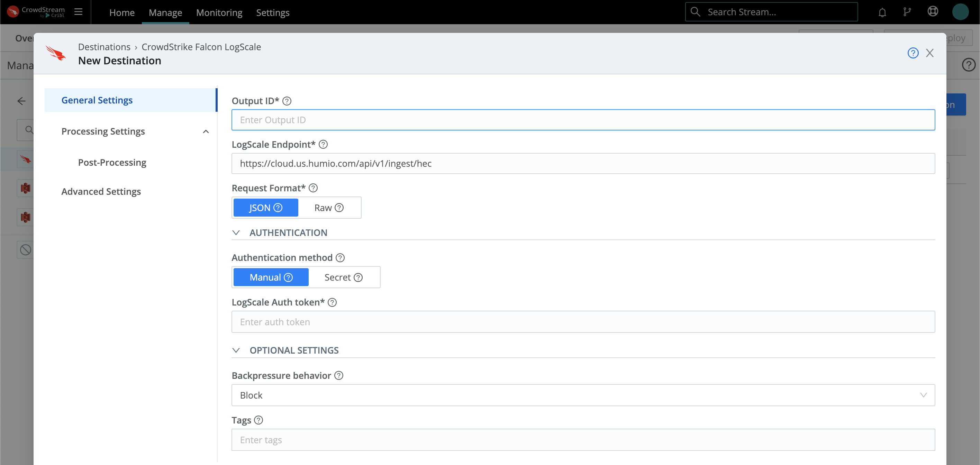Show help tooltip on the Manual option
Viewport: 980px width, 465px height.
click(289, 277)
